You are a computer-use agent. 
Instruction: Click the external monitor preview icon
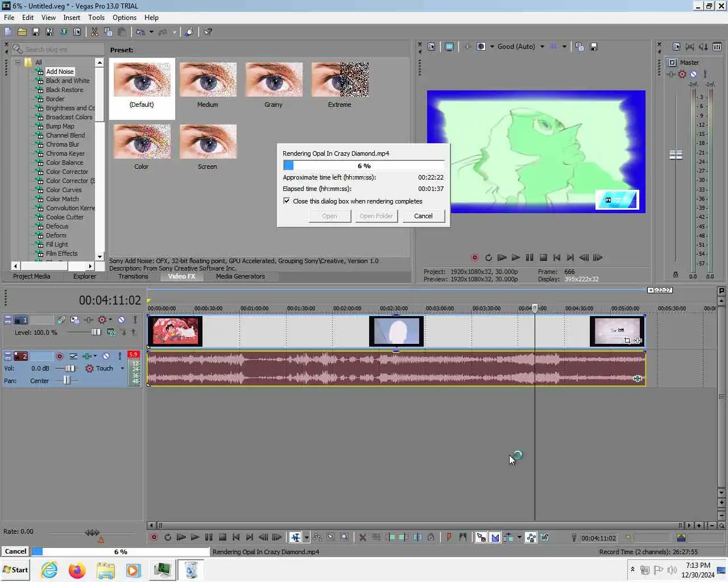[x=449, y=47]
